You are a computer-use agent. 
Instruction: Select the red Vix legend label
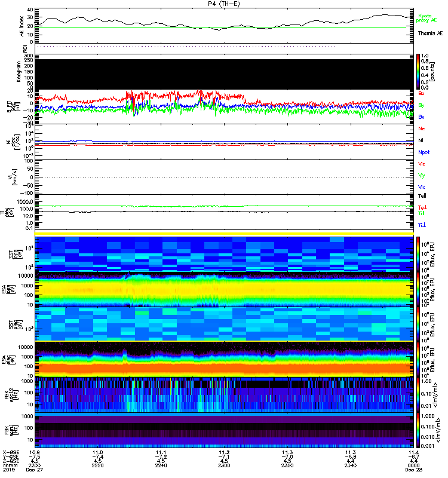click(x=422, y=164)
